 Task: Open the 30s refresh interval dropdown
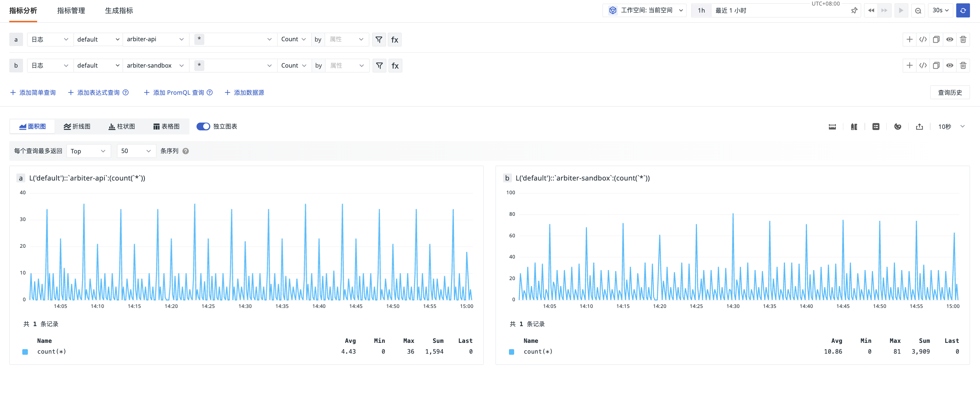pyautogui.click(x=940, y=11)
